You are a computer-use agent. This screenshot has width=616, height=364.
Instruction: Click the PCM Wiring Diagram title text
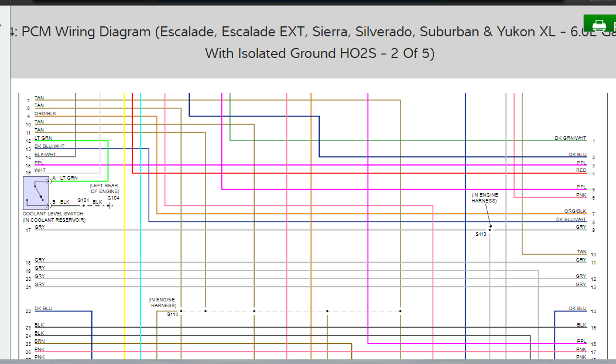pyautogui.click(x=313, y=42)
